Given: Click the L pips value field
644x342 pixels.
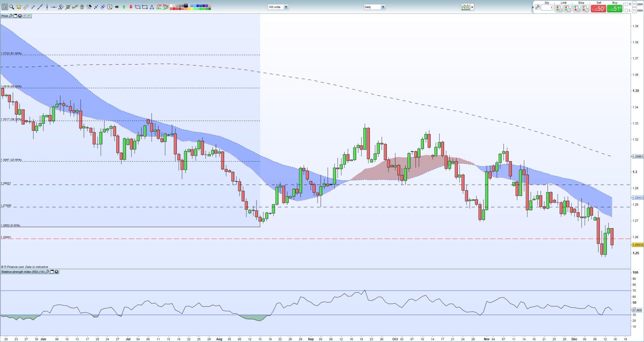Looking at the screenshot, I should pyautogui.click(x=634, y=10).
